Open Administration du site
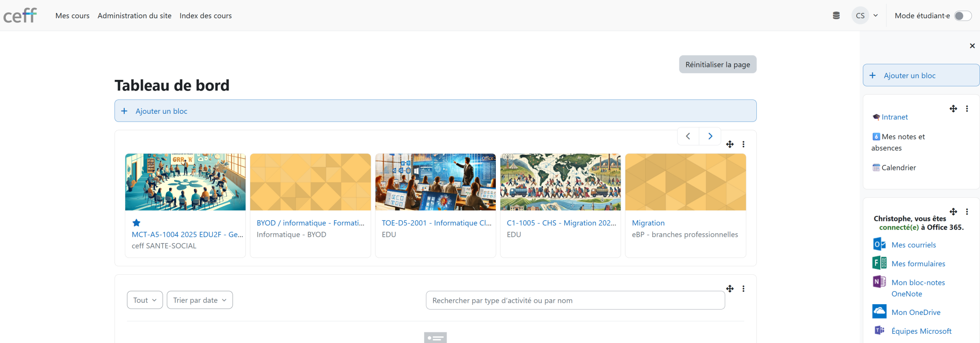The width and height of the screenshot is (980, 343). tap(135, 16)
